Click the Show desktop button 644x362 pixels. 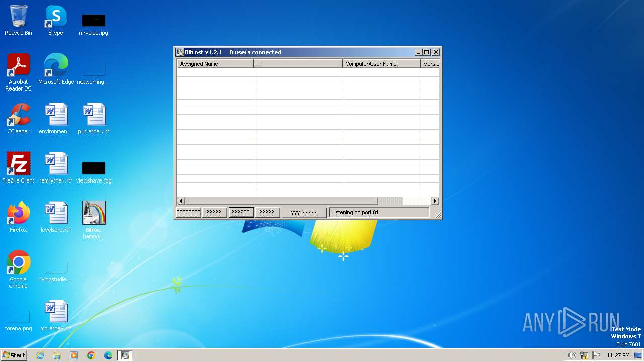tap(638, 355)
